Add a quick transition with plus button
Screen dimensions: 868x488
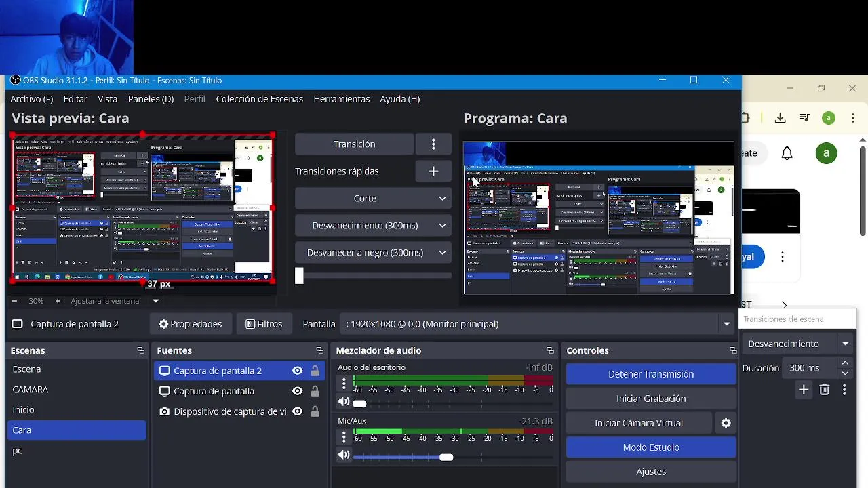(433, 171)
